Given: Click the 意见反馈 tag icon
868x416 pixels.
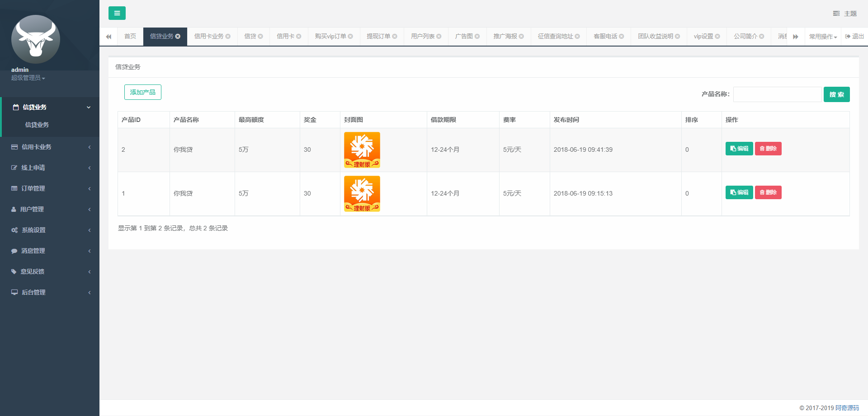Looking at the screenshot, I should pos(14,271).
